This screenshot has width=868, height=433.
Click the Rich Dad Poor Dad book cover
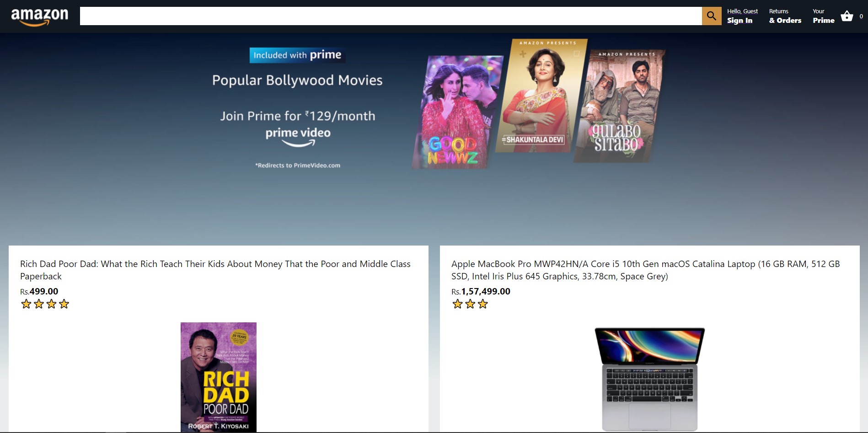(x=219, y=377)
